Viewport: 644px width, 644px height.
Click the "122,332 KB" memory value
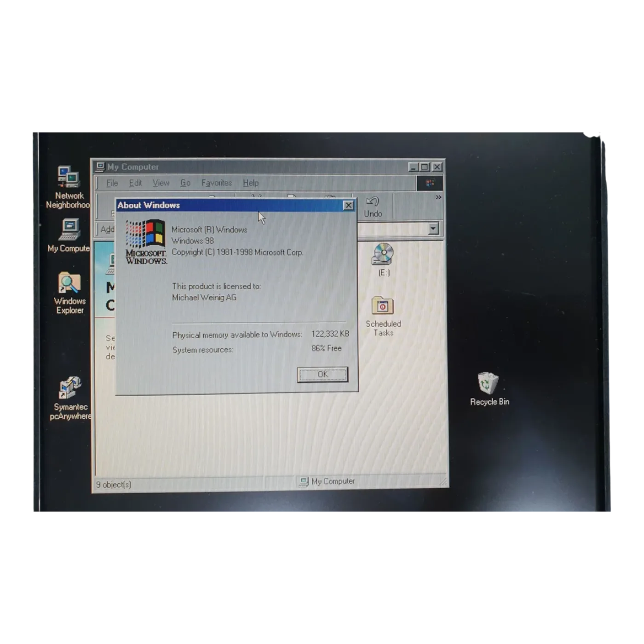point(330,334)
